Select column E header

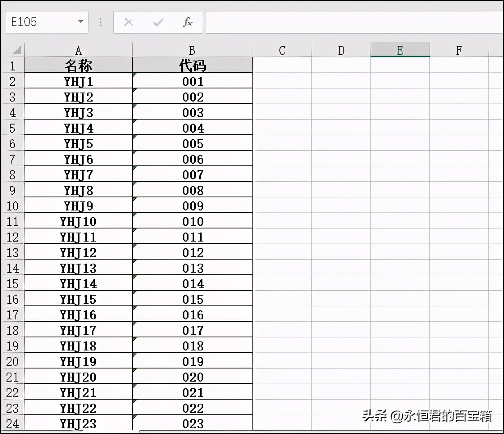click(x=400, y=50)
